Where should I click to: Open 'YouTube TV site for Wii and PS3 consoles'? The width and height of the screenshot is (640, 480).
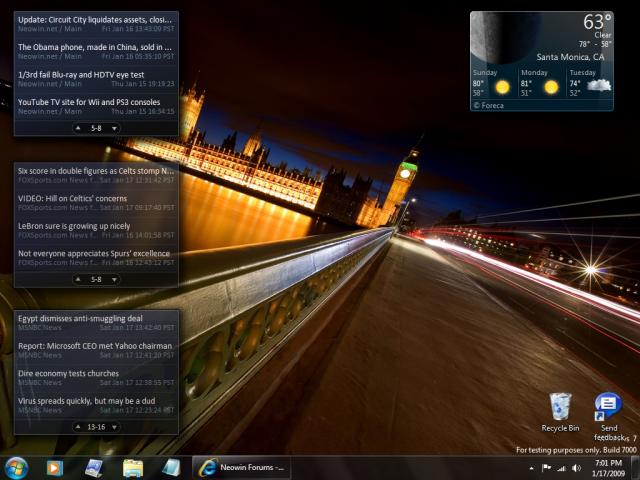pos(89,102)
